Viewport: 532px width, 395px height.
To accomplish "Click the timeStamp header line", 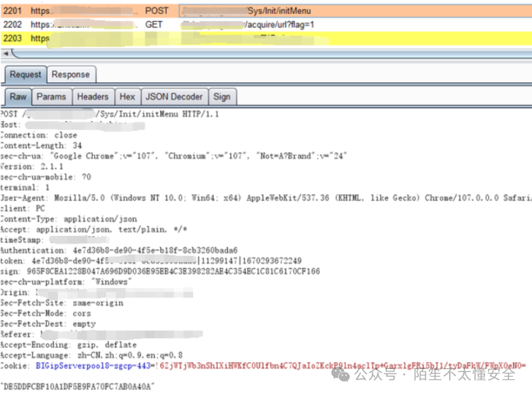I will click(x=55, y=240).
